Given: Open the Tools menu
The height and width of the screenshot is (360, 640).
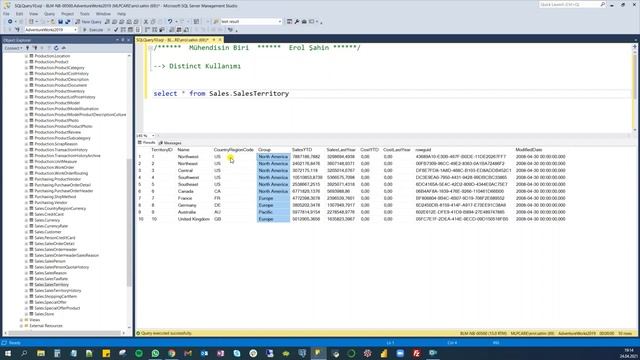Looking at the screenshot, I should (84, 14).
